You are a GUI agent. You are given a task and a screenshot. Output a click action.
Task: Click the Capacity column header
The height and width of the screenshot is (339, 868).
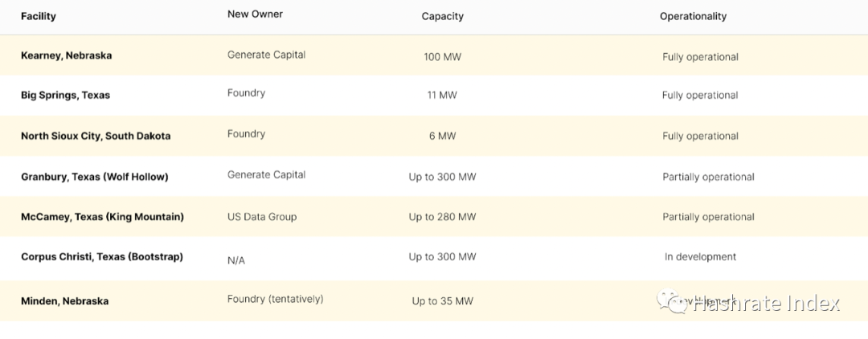[x=442, y=16]
